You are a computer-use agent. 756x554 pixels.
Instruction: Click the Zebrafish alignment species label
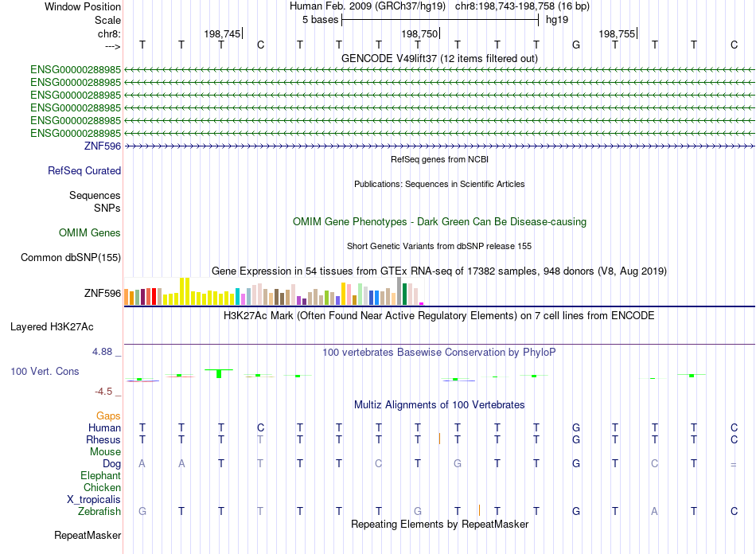pyautogui.click(x=99, y=511)
